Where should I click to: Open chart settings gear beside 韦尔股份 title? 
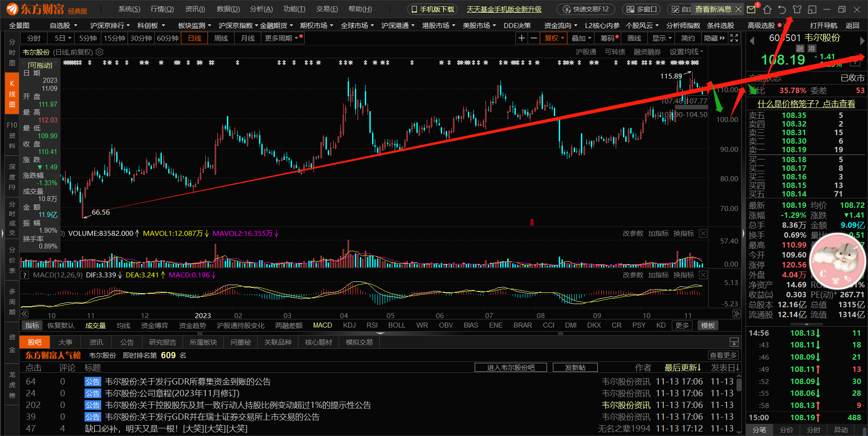tap(99, 52)
